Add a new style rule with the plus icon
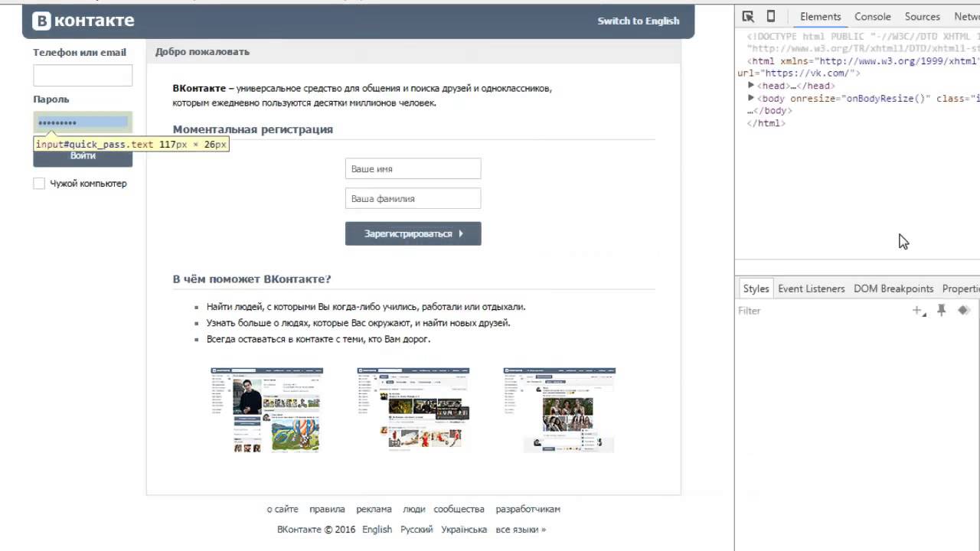 point(919,310)
